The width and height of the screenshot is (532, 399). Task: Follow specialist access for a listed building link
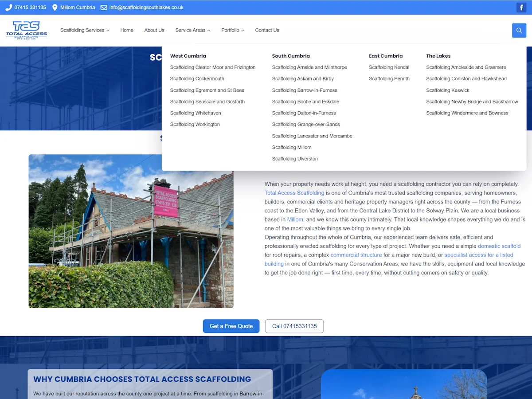pyautogui.click(x=479, y=255)
